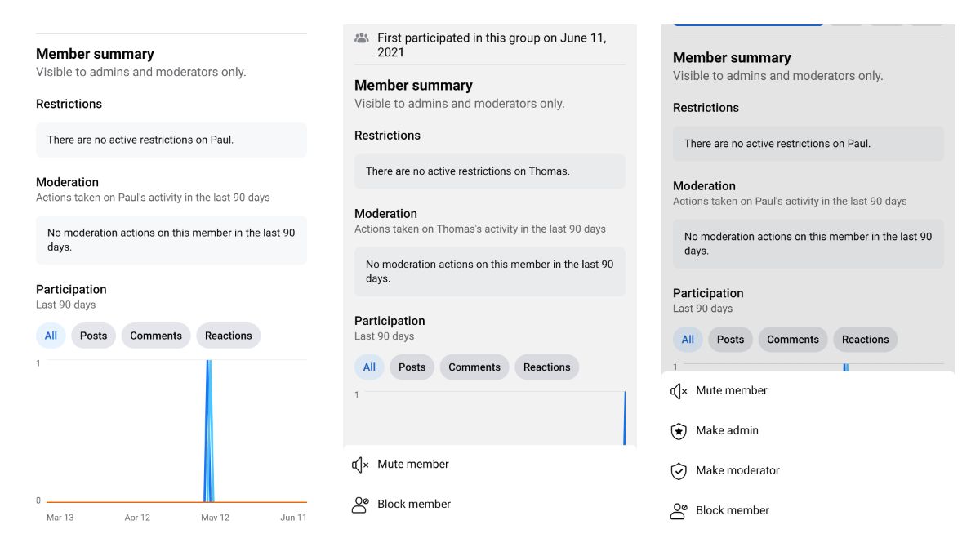Image resolution: width=980 pixels, height=547 pixels.
Task: Click the Make admin star badge icon
Action: pos(678,430)
